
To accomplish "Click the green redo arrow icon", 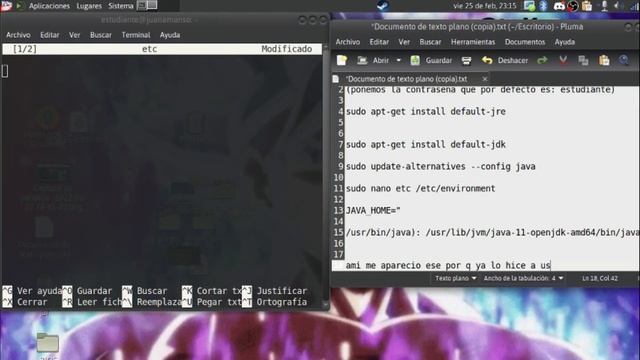I will pos(542,60).
